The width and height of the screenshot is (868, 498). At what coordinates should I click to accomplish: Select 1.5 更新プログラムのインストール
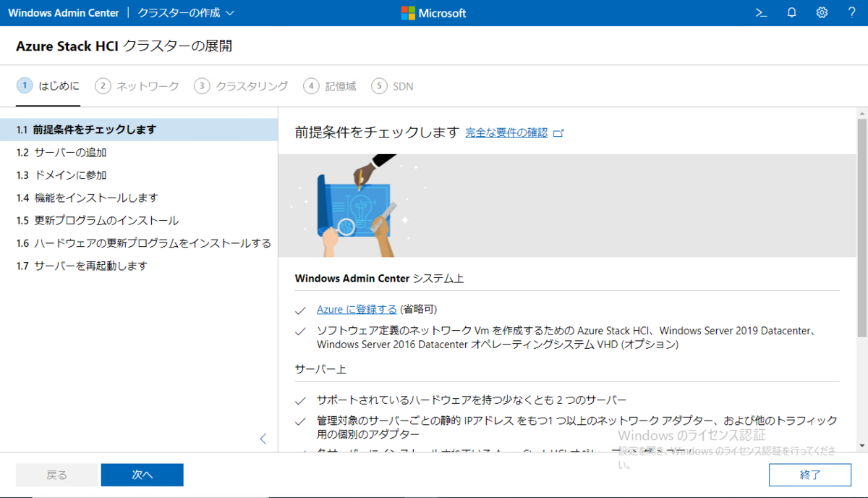(x=139, y=220)
